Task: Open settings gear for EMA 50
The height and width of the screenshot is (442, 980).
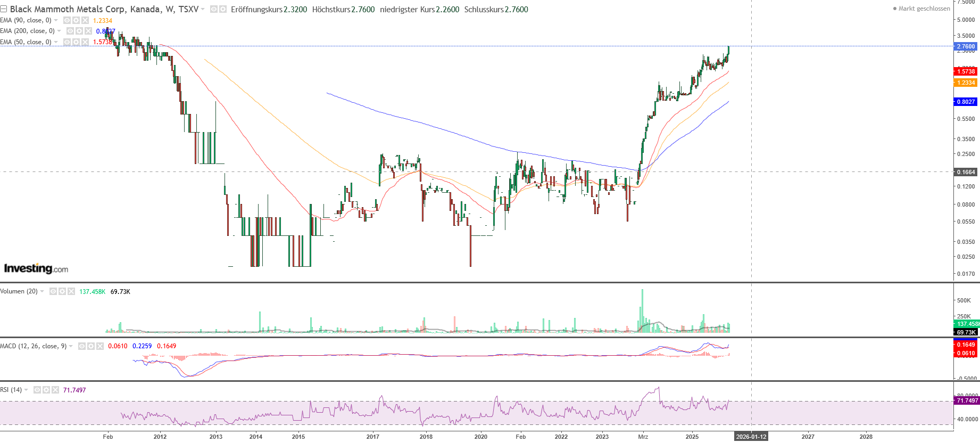Action: point(76,42)
